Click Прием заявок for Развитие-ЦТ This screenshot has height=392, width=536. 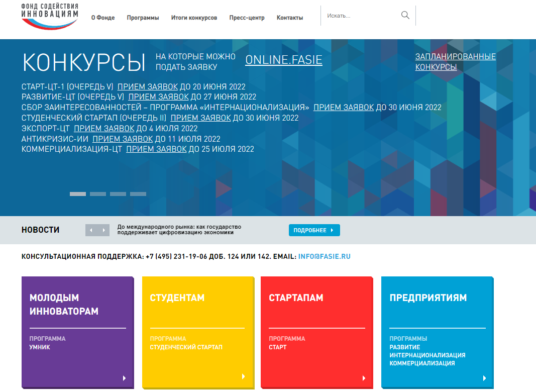(159, 97)
